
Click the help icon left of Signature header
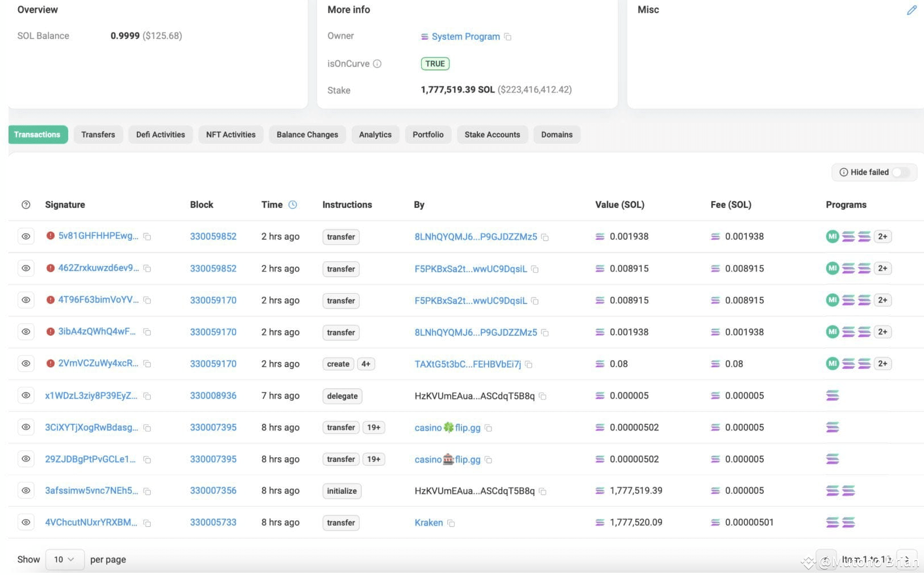pos(26,205)
